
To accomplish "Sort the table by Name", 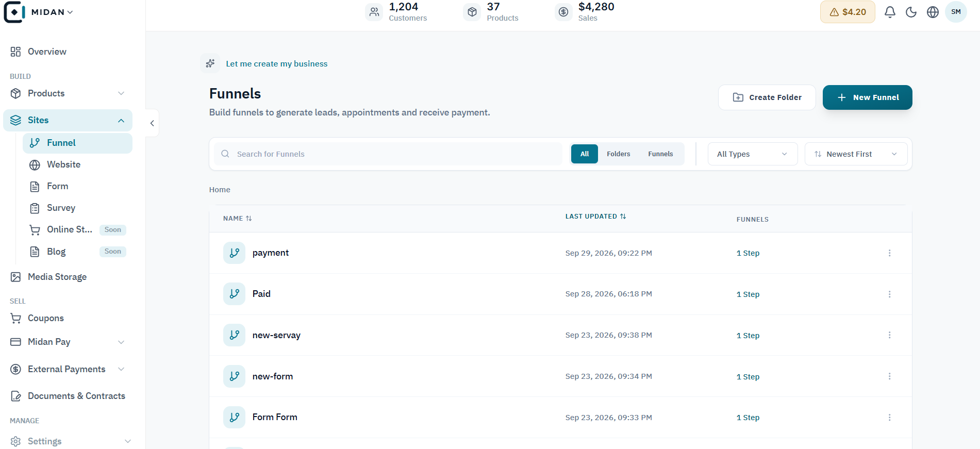I will pyautogui.click(x=238, y=219).
